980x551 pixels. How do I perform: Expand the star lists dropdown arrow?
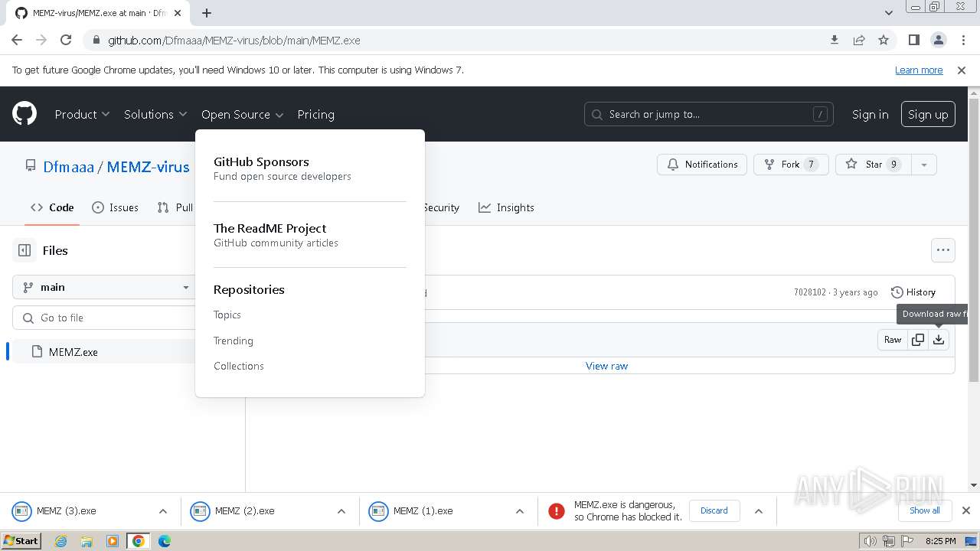coord(924,165)
